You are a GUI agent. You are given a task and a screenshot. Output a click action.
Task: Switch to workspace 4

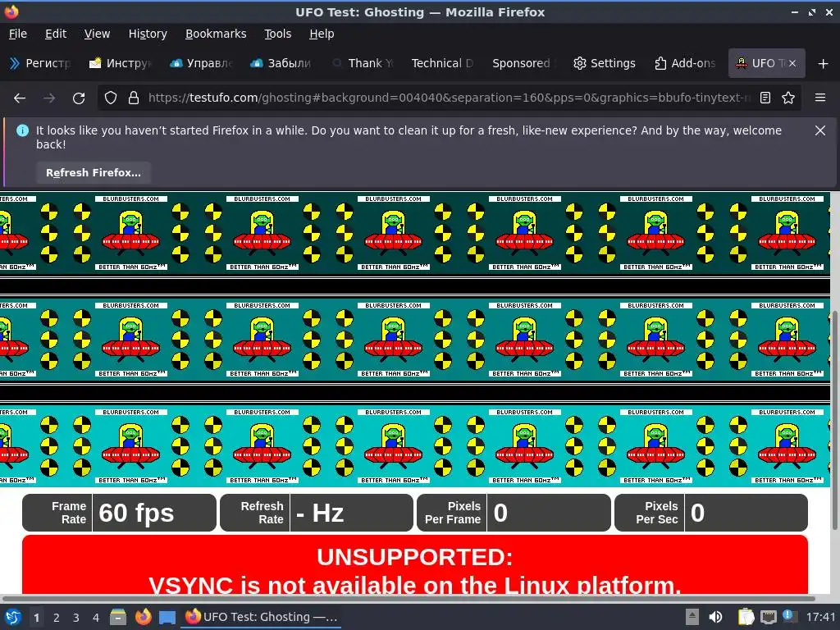coord(96,618)
